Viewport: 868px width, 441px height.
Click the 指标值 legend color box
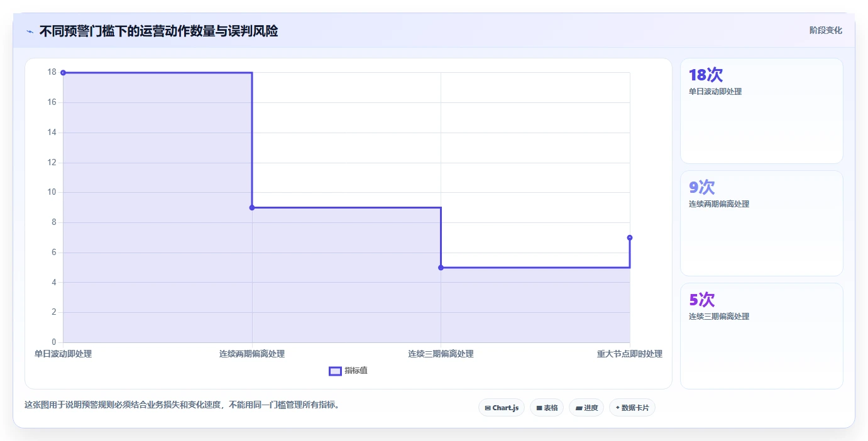tap(335, 371)
